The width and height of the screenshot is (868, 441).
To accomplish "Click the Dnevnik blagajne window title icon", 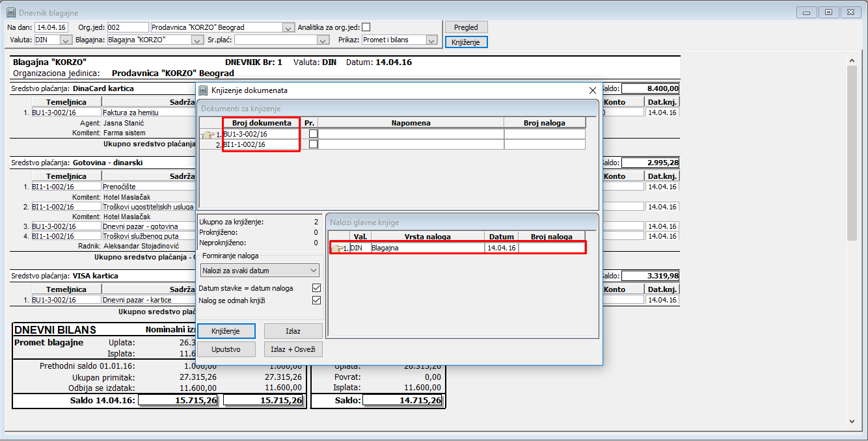I will click(x=10, y=12).
